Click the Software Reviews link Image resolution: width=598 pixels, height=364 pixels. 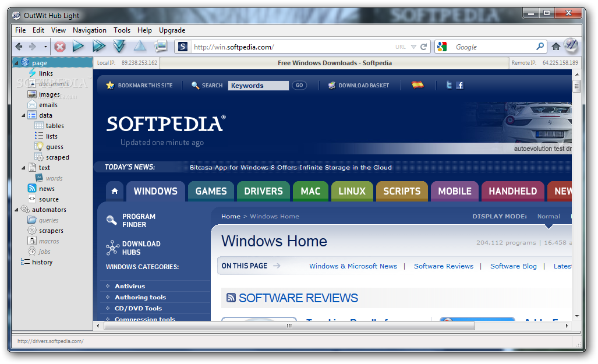(444, 266)
